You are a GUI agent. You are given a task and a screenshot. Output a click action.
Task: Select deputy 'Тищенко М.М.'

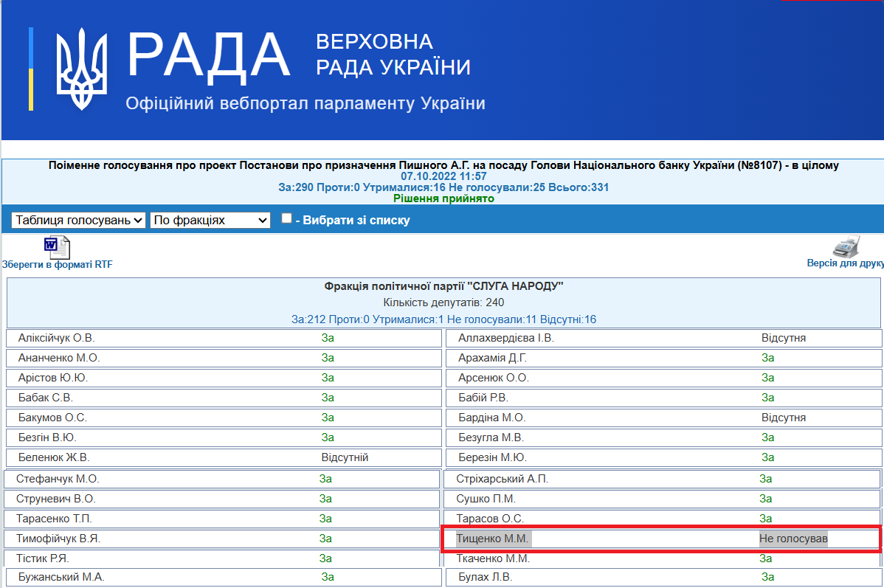pos(492,539)
